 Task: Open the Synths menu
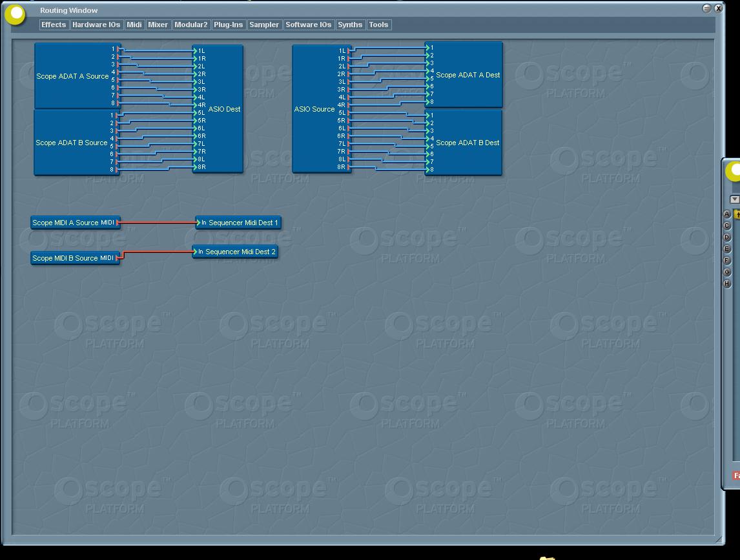(350, 25)
